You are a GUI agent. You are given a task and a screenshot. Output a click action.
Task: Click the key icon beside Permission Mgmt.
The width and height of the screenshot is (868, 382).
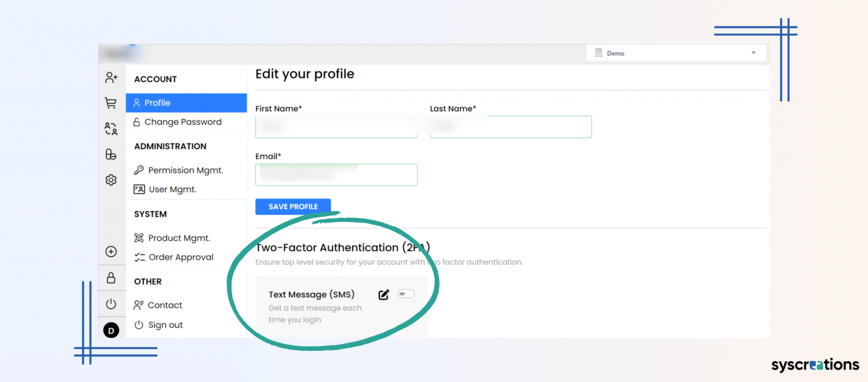coord(139,170)
